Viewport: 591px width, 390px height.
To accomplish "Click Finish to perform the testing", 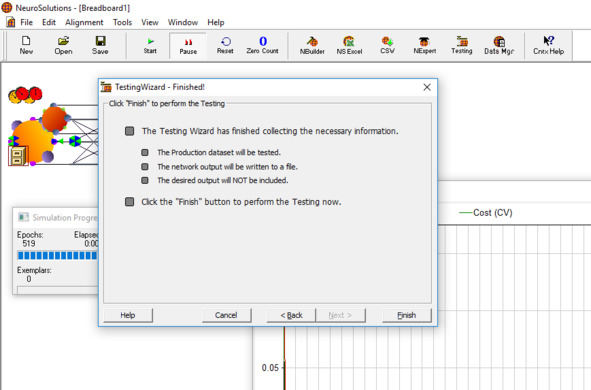I will click(x=407, y=315).
